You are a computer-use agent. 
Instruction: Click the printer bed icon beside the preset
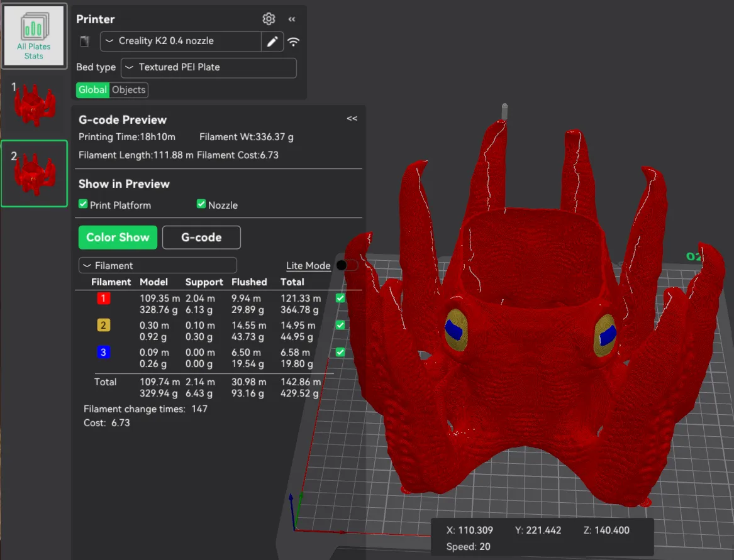85,41
